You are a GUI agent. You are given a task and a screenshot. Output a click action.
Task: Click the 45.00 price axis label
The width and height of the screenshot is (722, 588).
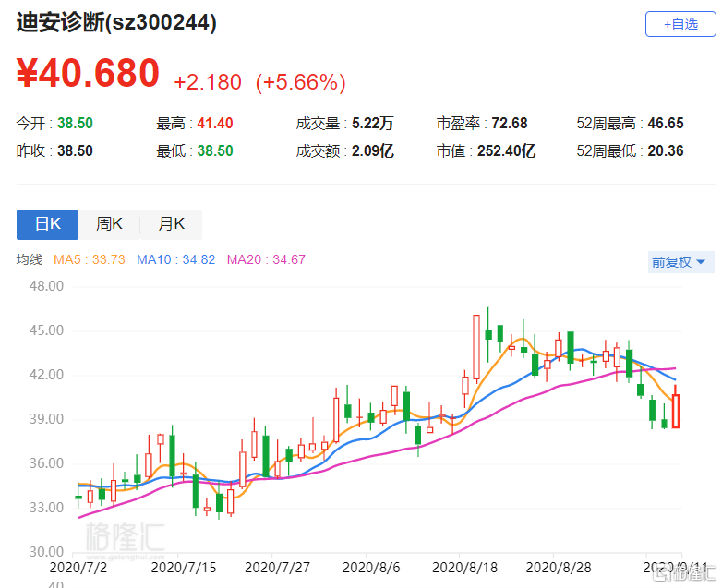46,330
